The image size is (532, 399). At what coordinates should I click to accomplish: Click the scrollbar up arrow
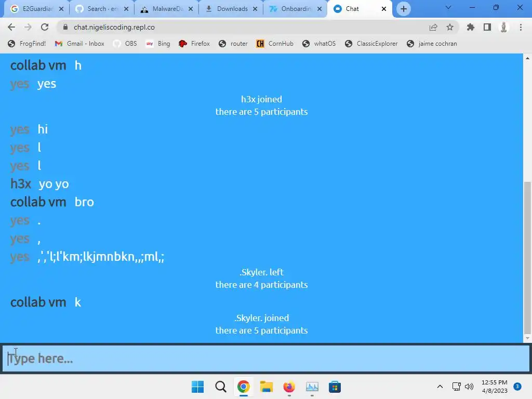(x=527, y=58)
